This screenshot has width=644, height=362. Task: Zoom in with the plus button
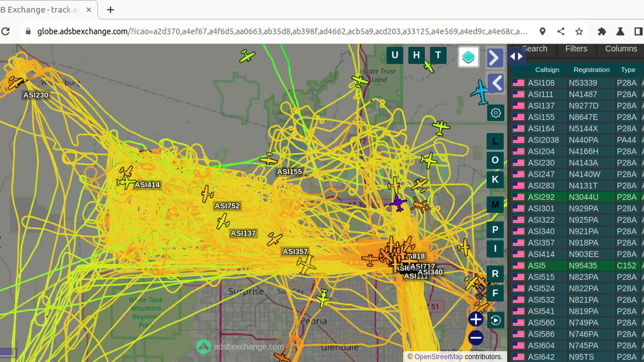click(476, 319)
